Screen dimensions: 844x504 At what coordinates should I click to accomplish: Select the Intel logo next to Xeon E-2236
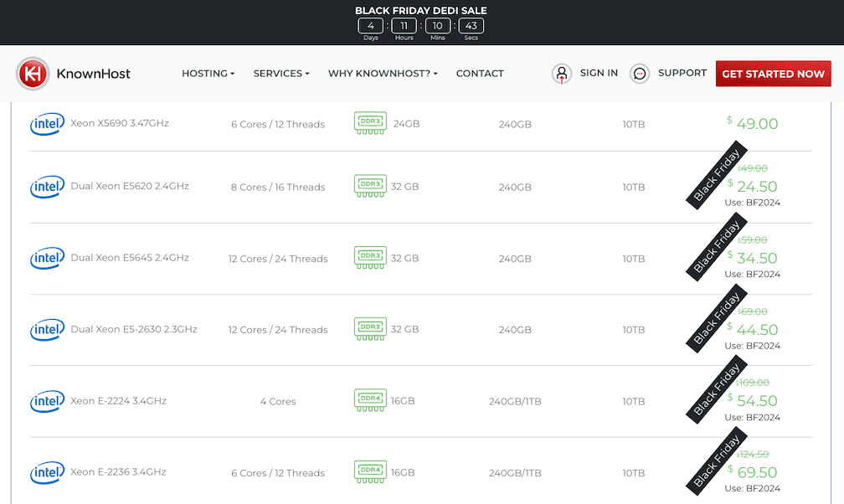[x=47, y=472]
